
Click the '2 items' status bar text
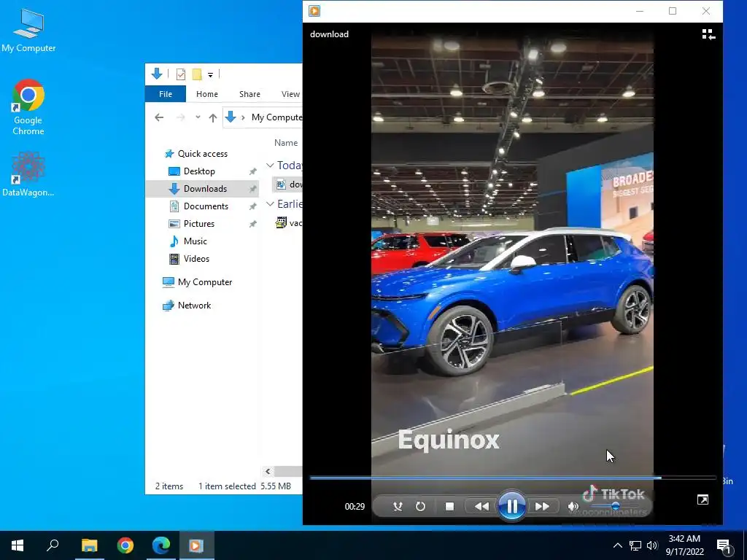coord(169,486)
